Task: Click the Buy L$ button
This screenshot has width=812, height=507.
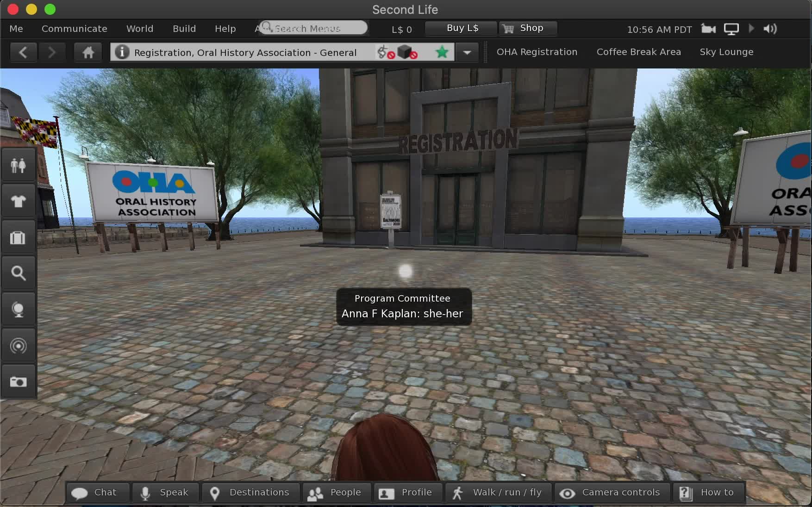Action: point(462,28)
